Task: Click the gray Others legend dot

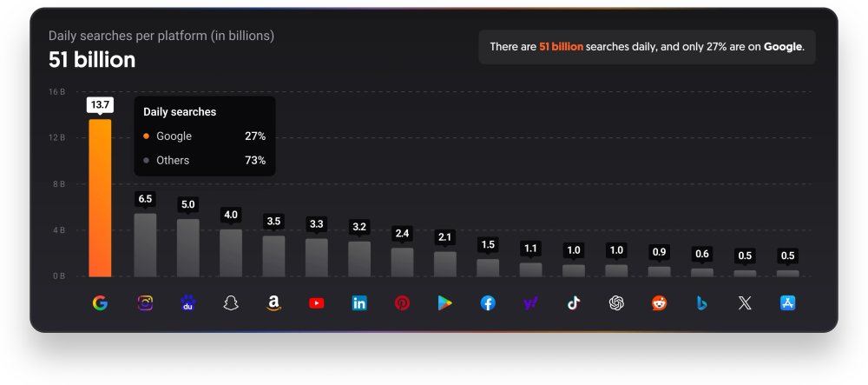Action: [146, 161]
